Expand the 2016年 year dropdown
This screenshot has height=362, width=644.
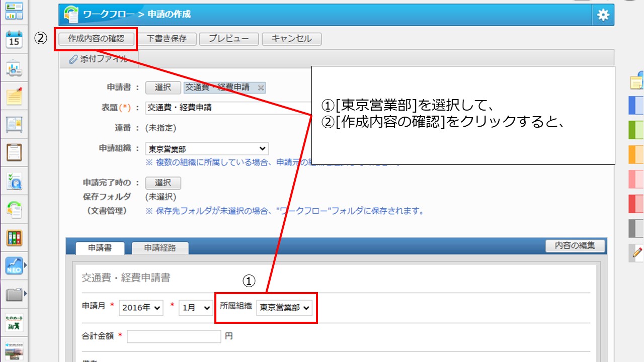(x=141, y=308)
